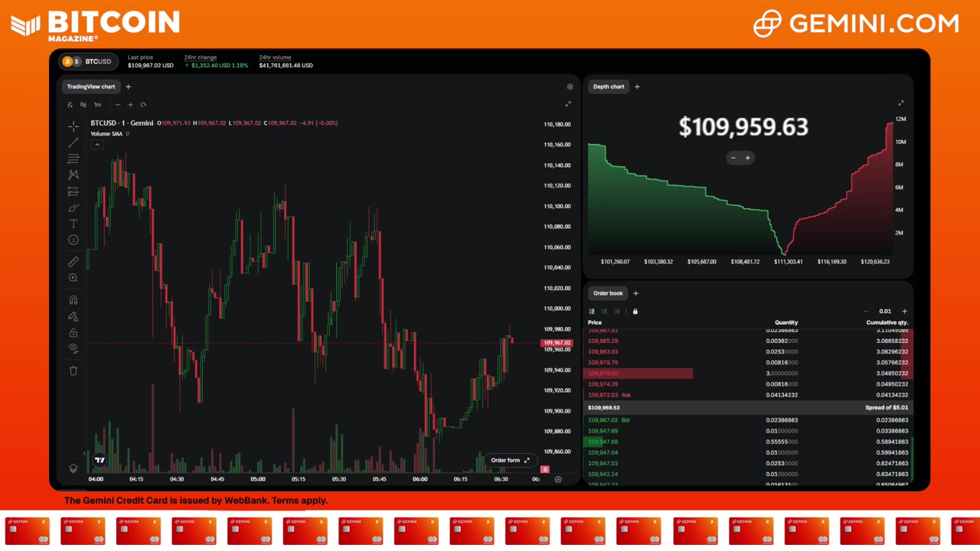The image size is (980, 551).
Task: Toggle stay in drawing mode
Action: click(x=73, y=316)
